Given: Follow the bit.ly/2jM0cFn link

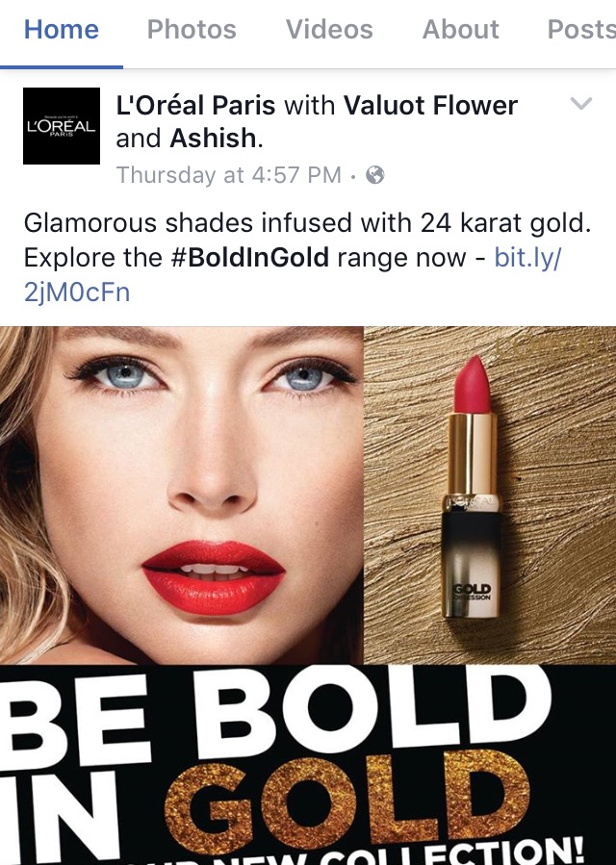Looking at the screenshot, I should pyautogui.click(x=293, y=275).
